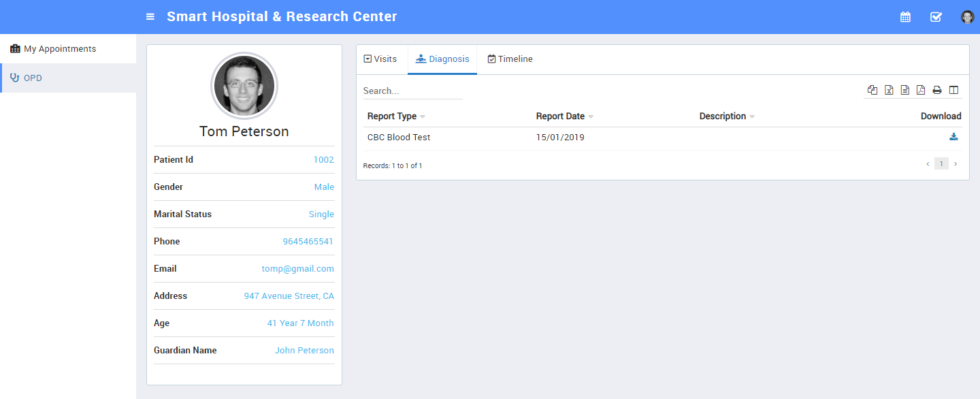Switch to the Visits tab
This screenshot has height=399, width=980.
pyautogui.click(x=381, y=59)
